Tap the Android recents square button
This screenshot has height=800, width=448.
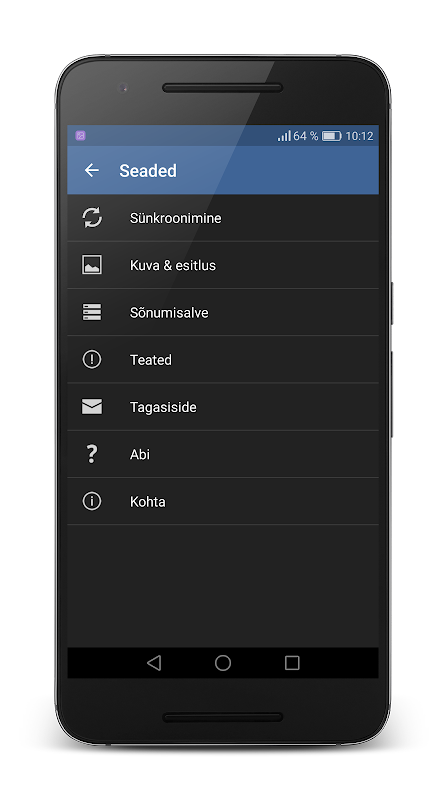coord(292,663)
